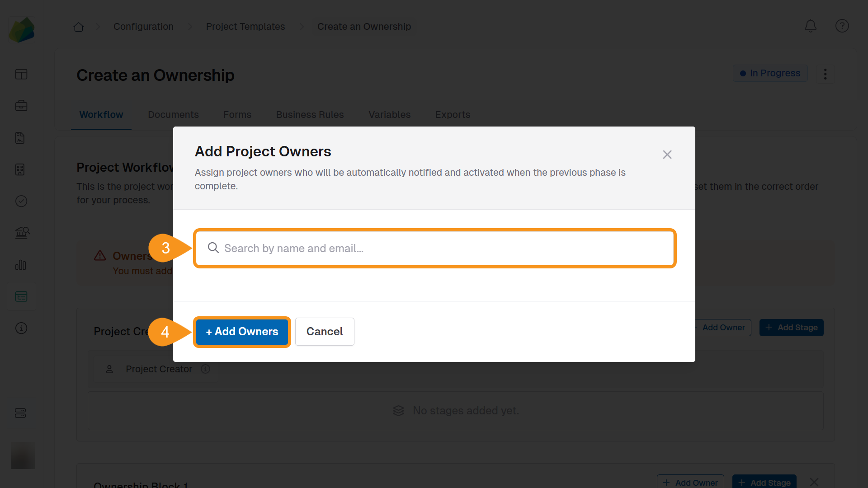Click the bank search sidebar icon

click(22, 233)
